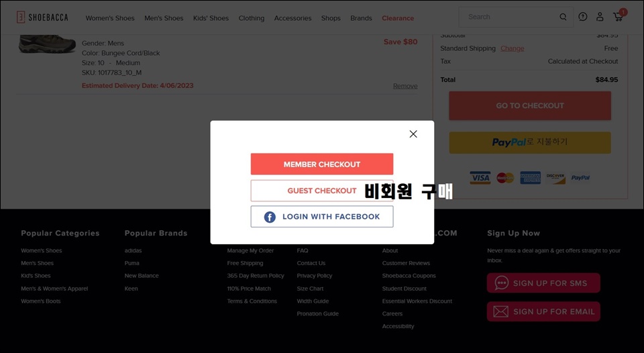The height and width of the screenshot is (353, 644).
Task: Open New Balance brand link
Action: 142,276
